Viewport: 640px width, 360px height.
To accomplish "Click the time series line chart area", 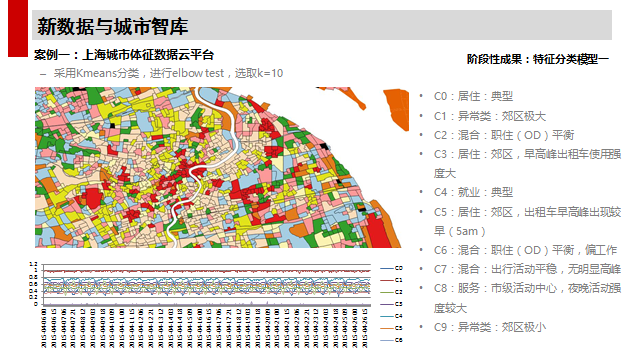I will (207, 285).
